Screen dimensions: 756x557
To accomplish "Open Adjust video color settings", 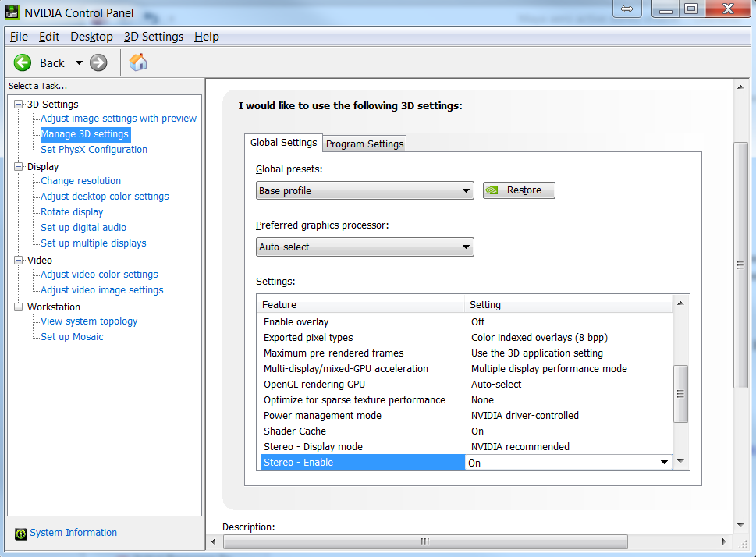I will click(x=99, y=274).
